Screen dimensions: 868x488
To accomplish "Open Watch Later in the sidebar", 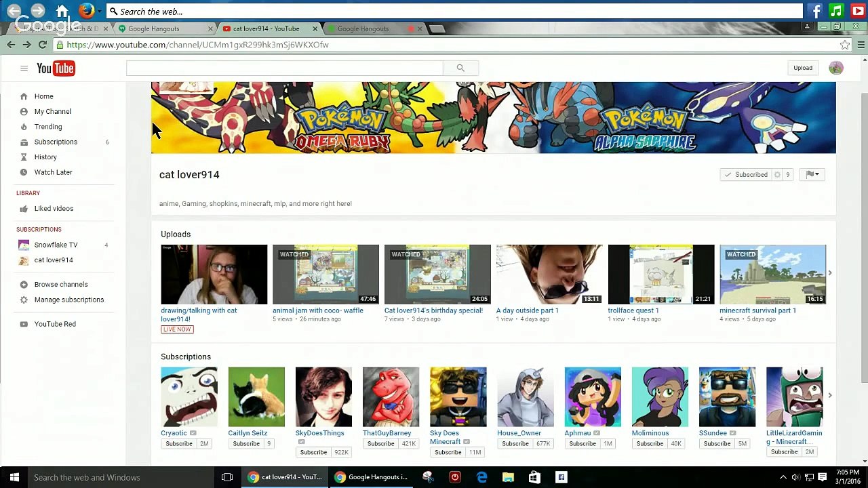I will coord(54,172).
